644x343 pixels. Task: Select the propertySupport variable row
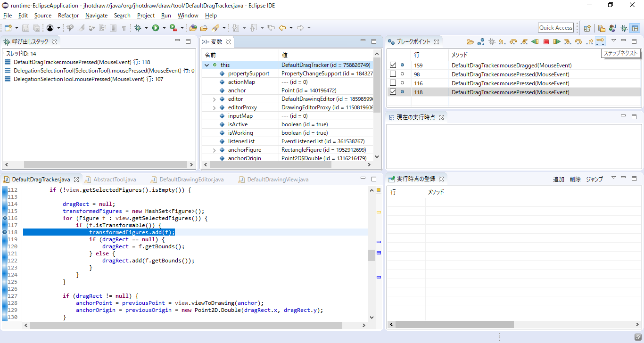pyautogui.click(x=288, y=73)
